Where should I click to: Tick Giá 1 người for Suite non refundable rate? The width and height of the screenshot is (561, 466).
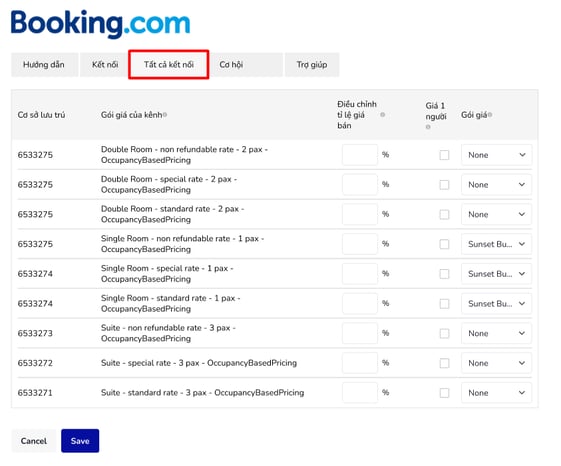pos(444,333)
